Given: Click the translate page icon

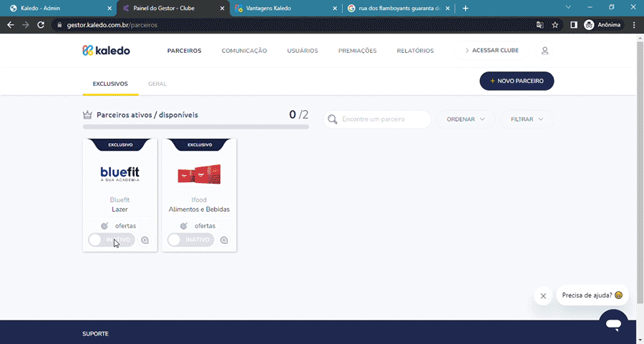Looking at the screenshot, I should click(x=540, y=24).
